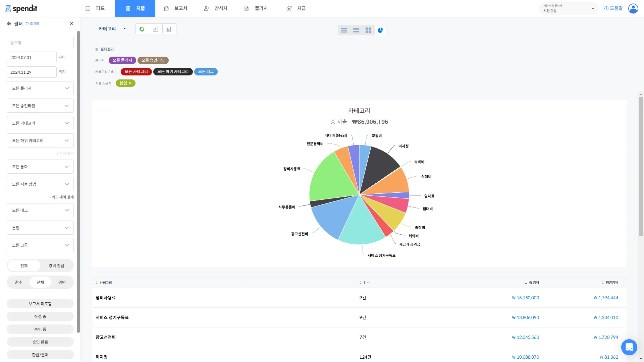Switch to the line chart icon

click(155, 29)
